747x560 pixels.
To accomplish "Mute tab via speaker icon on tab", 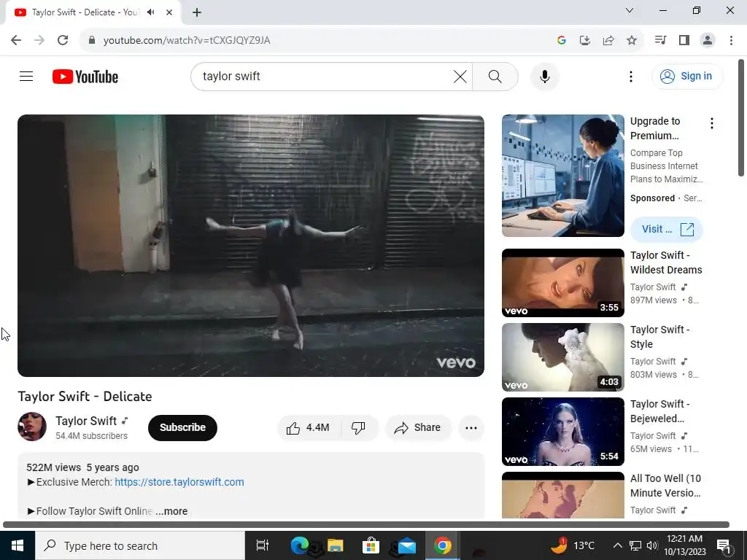I will click(x=151, y=12).
